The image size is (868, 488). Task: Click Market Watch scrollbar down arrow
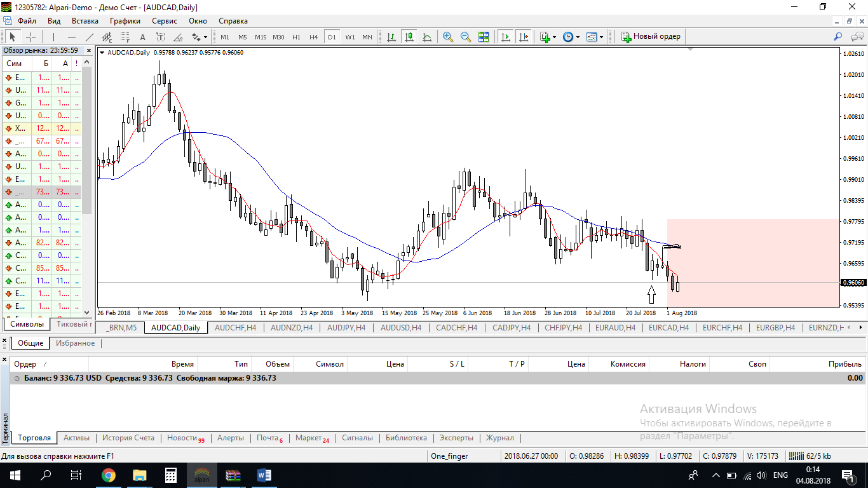(x=88, y=312)
